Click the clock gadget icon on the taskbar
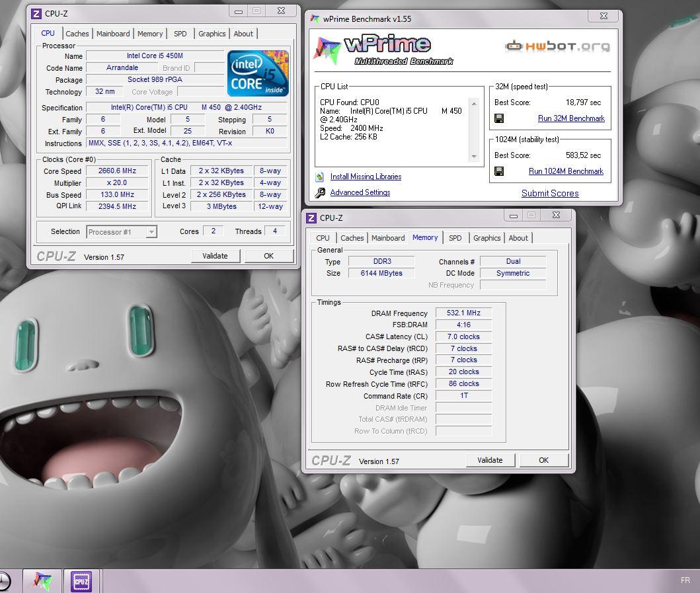Image resolution: width=700 pixels, height=593 pixels. 5,582
